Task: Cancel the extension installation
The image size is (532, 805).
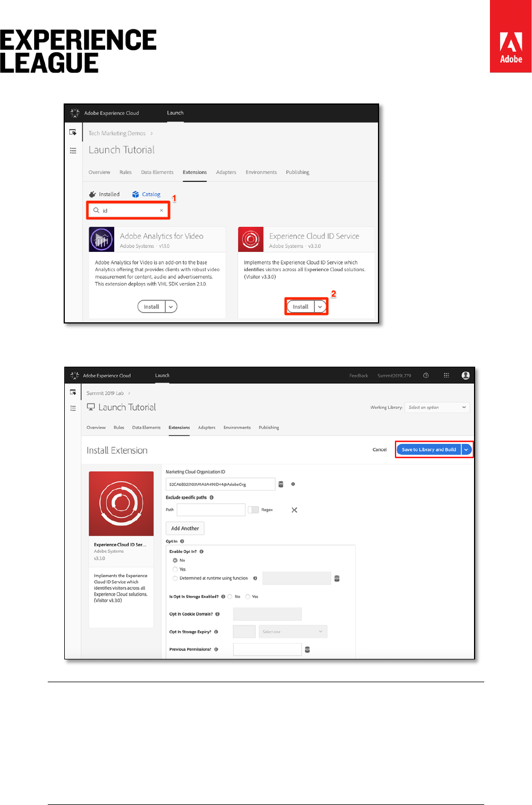Action: tap(380, 450)
